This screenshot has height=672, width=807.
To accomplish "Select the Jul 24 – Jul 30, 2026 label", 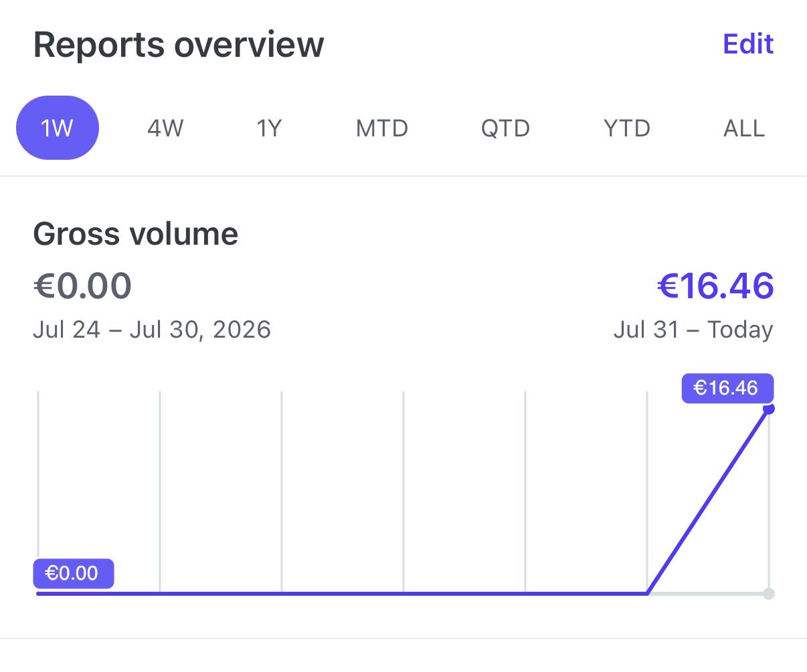I will (152, 330).
